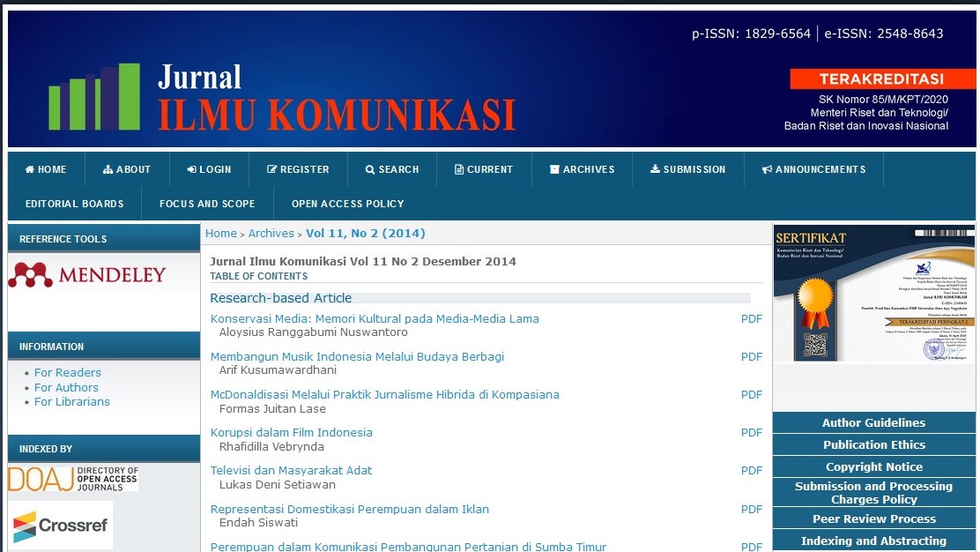Open Announcements in the nav bar
This screenshot has height=552, width=980.
point(813,169)
